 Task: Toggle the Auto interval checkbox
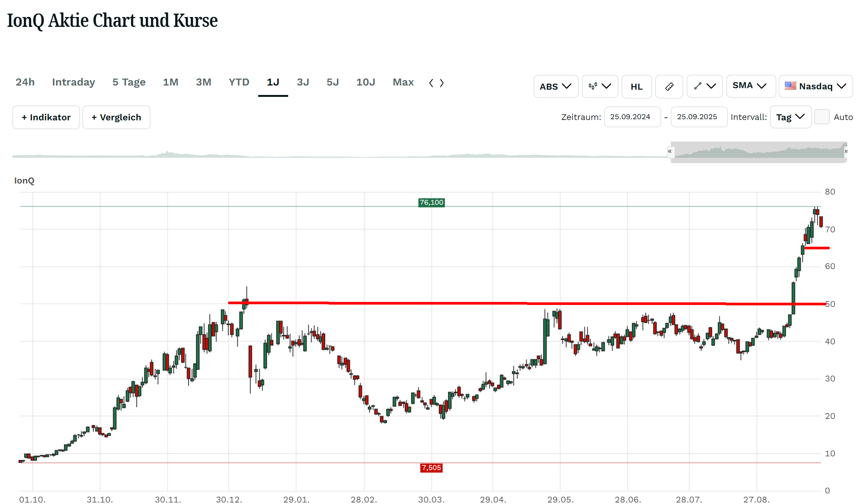click(822, 117)
